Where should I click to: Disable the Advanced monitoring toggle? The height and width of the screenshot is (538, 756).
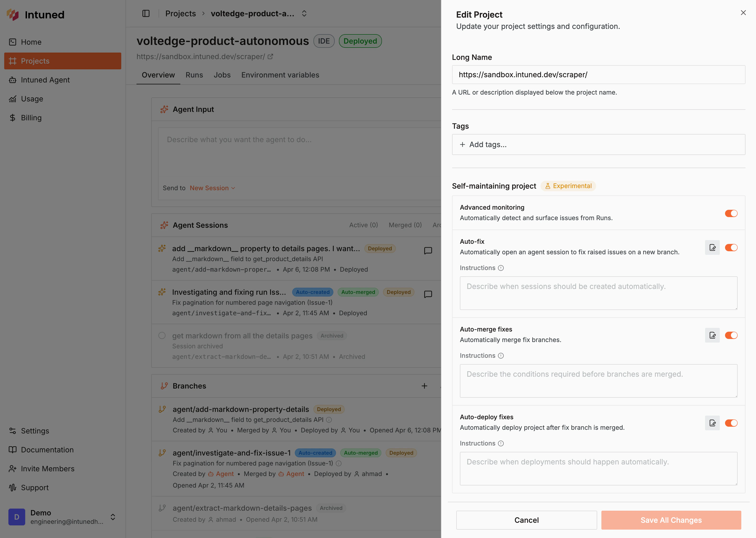[731, 213]
